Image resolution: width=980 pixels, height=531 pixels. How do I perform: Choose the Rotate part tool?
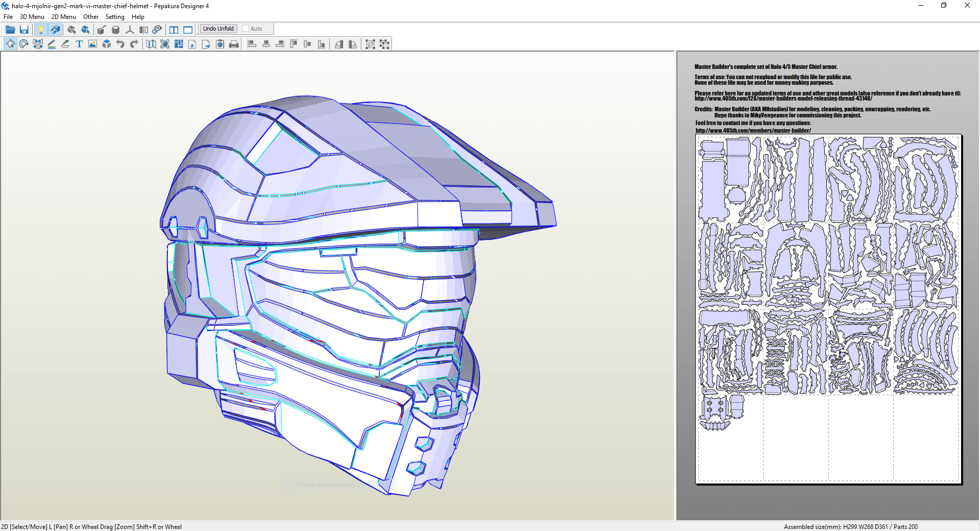[x=24, y=44]
